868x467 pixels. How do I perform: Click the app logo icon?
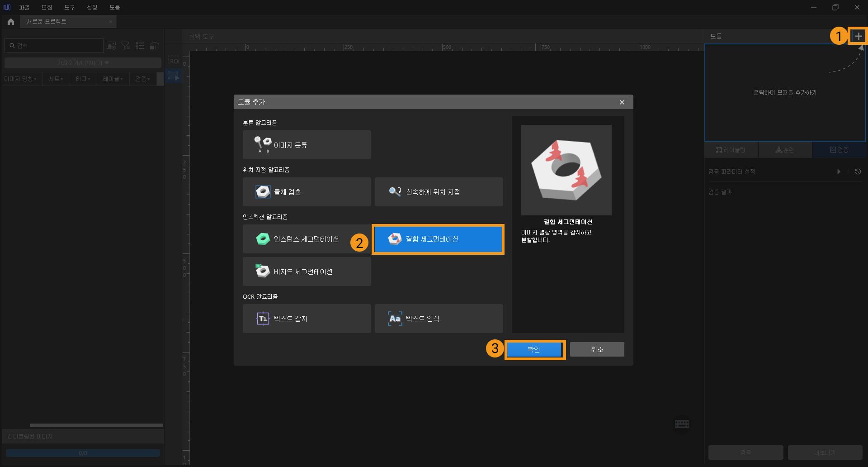(x=7, y=7)
